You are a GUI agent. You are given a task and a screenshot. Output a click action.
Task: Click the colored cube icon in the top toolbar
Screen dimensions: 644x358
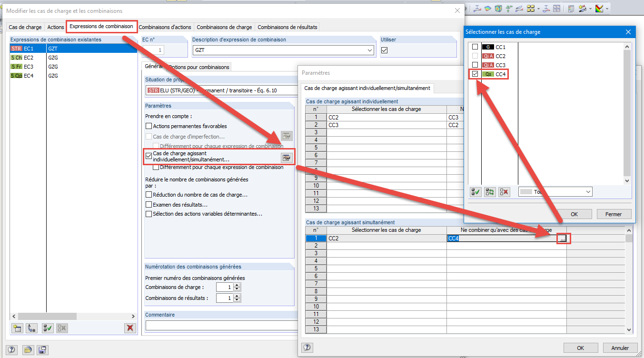498,9
